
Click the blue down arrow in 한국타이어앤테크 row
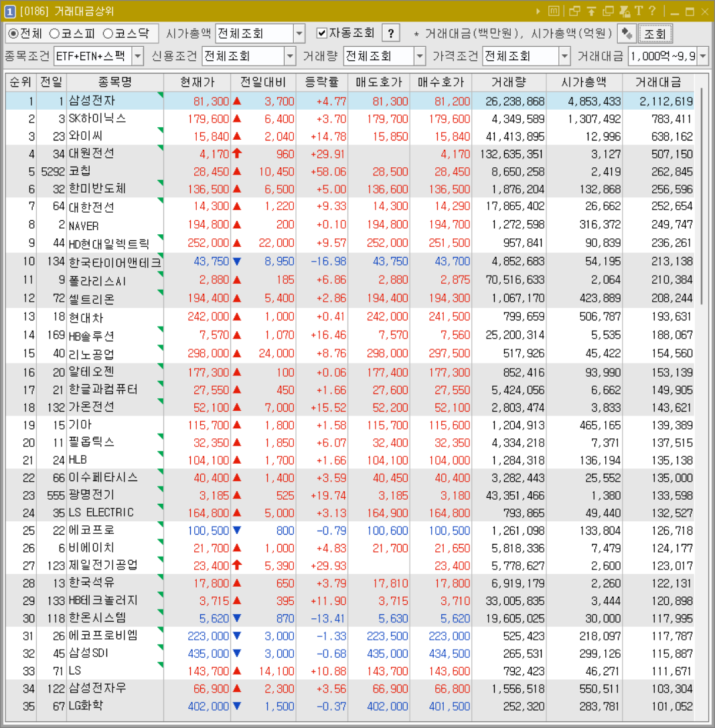tap(237, 262)
